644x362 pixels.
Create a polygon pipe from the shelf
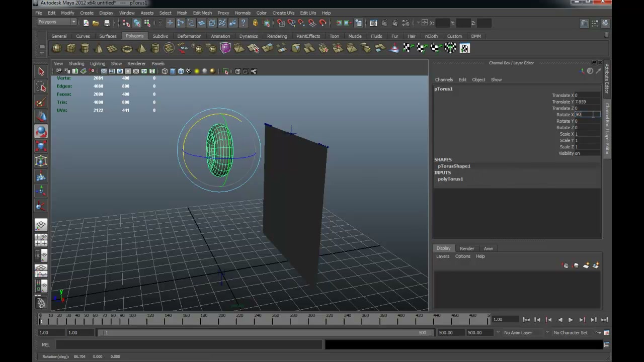(x=155, y=48)
